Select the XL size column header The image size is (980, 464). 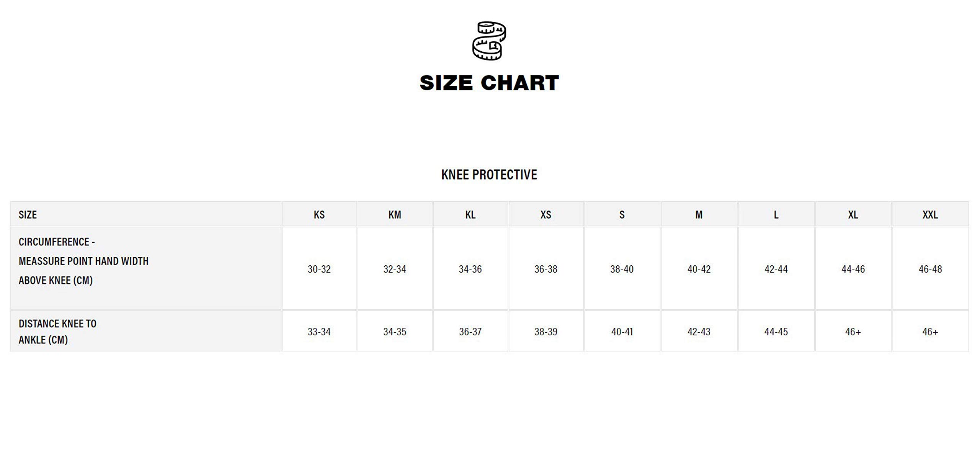click(853, 215)
